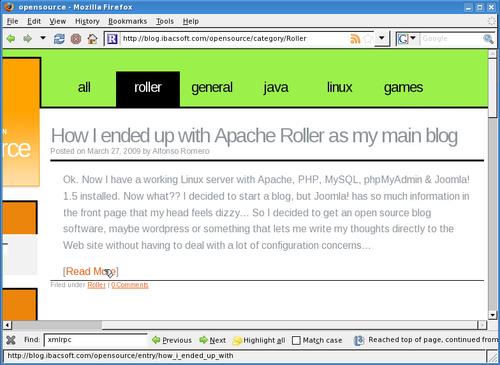Go back with the green Back arrow
The image size is (500, 365).
point(11,39)
